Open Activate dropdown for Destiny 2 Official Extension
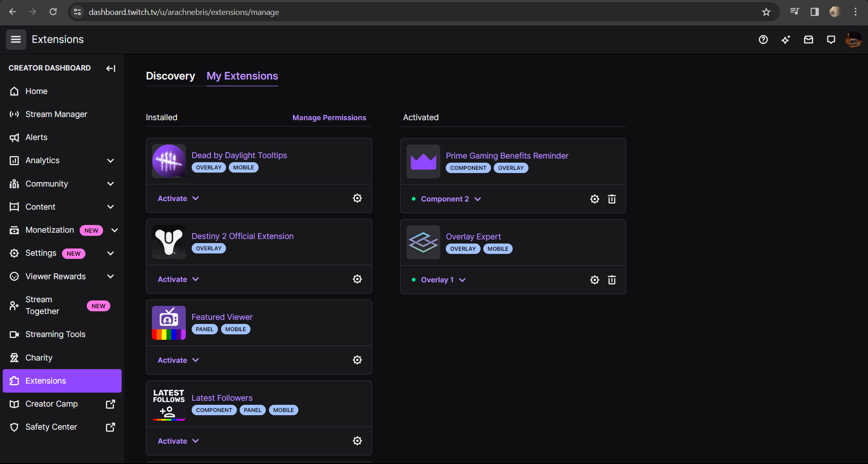Screen dimensions: 868x464 coord(178,279)
